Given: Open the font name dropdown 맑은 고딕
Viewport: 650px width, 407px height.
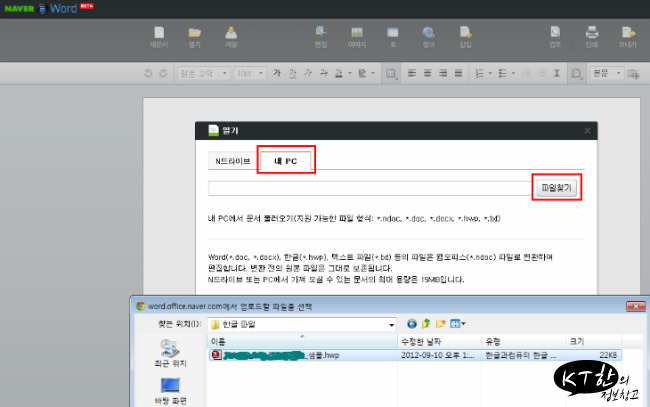Looking at the screenshot, I should tap(203, 73).
